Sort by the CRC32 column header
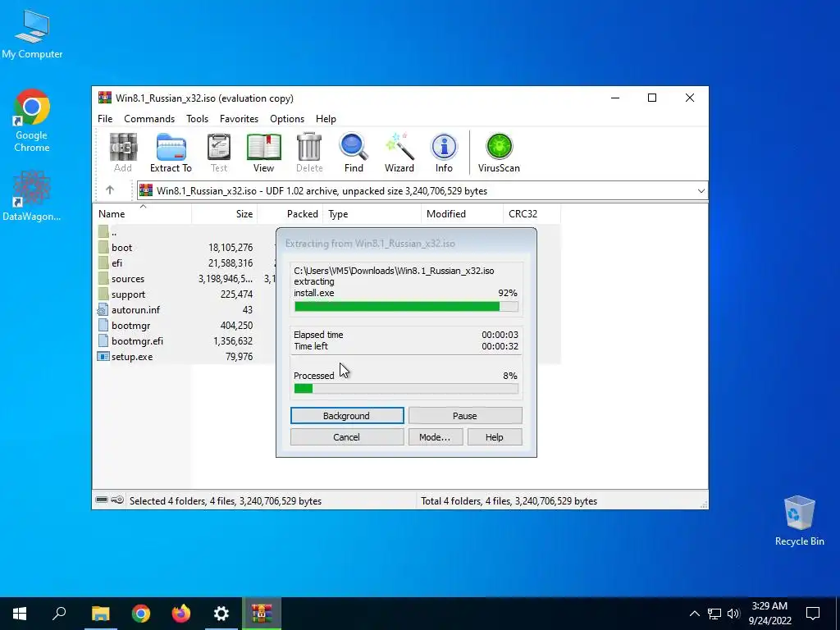This screenshot has height=630, width=840. pyautogui.click(x=532, y=214)
